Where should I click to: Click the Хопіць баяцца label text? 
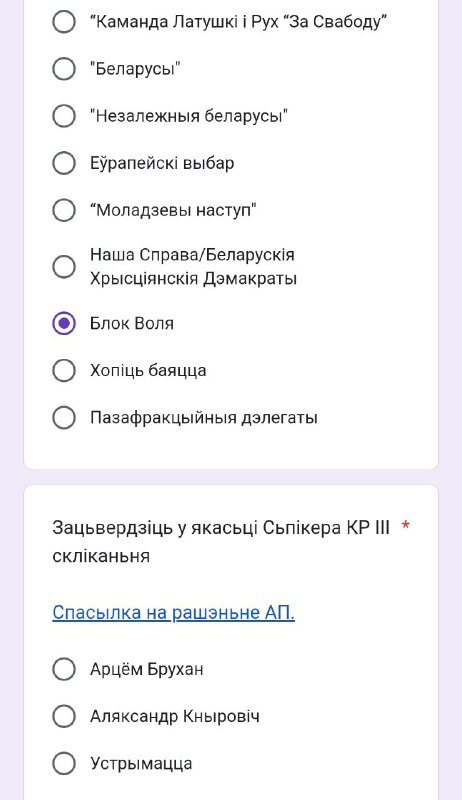click(148, 370)
